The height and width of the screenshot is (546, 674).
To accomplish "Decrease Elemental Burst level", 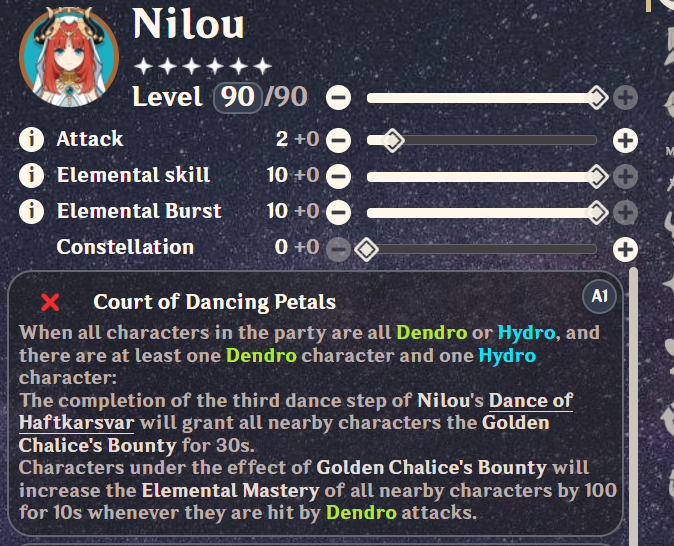I will pyautogui.click(x=339, y=212).
